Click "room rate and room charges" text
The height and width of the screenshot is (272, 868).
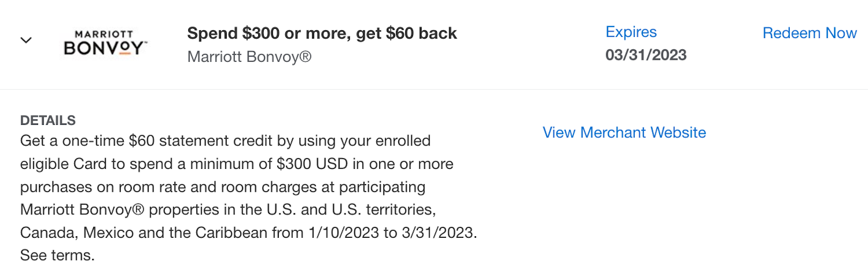(214, 187)
